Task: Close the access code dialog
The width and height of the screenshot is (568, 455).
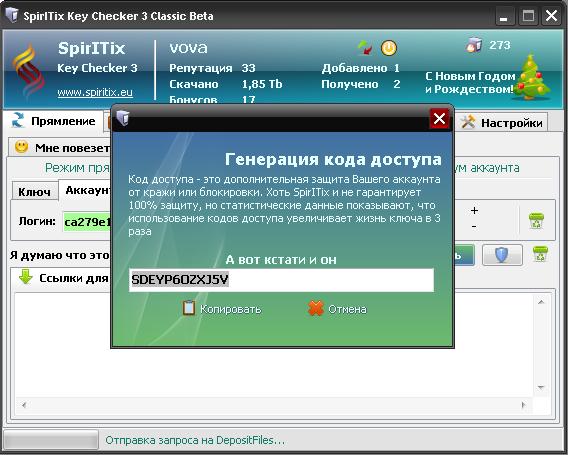Action: 439,118
